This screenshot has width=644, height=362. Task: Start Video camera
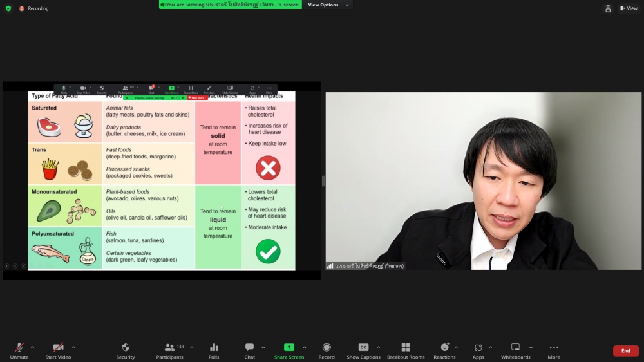pos(58,348)
